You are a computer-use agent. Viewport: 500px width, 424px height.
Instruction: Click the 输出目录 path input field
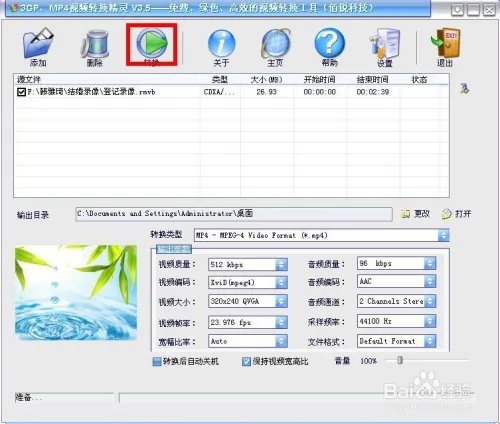234,214
